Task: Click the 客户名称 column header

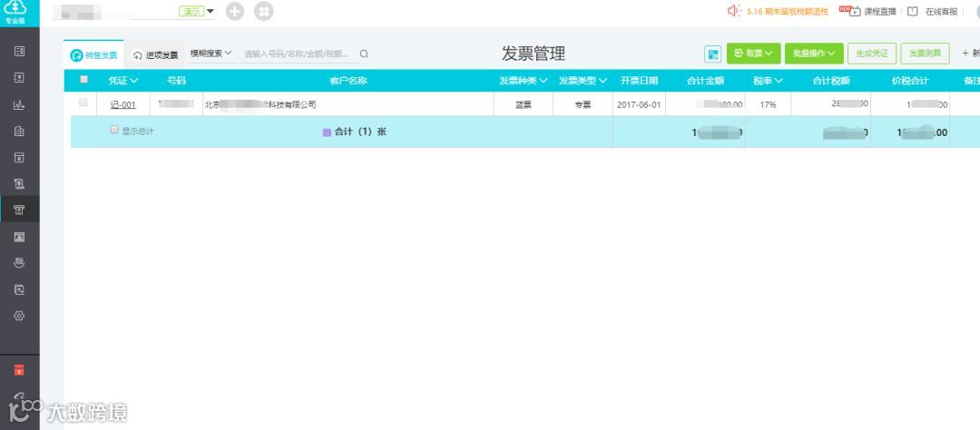Action: [x=348, y=81]
